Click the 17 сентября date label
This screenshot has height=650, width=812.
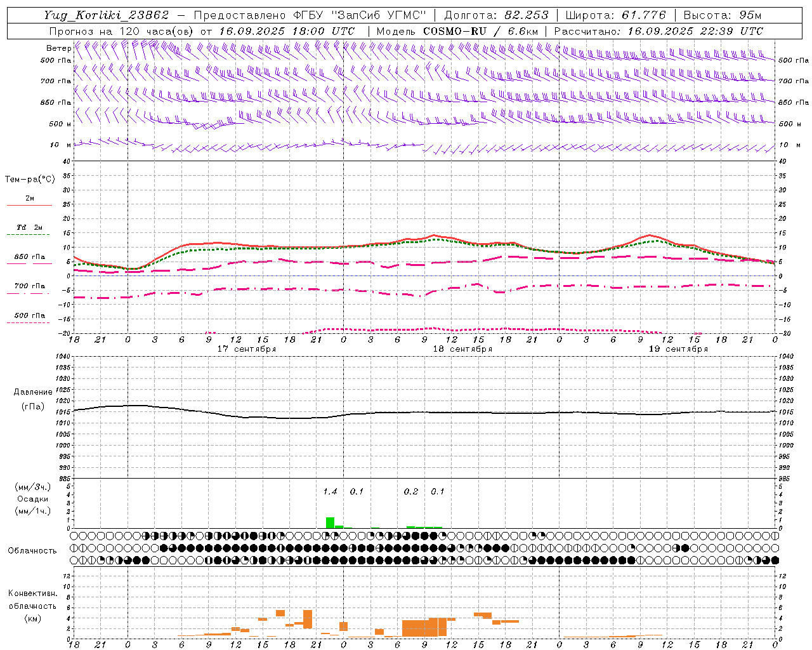pyautogui.click(x=246, y=349)
